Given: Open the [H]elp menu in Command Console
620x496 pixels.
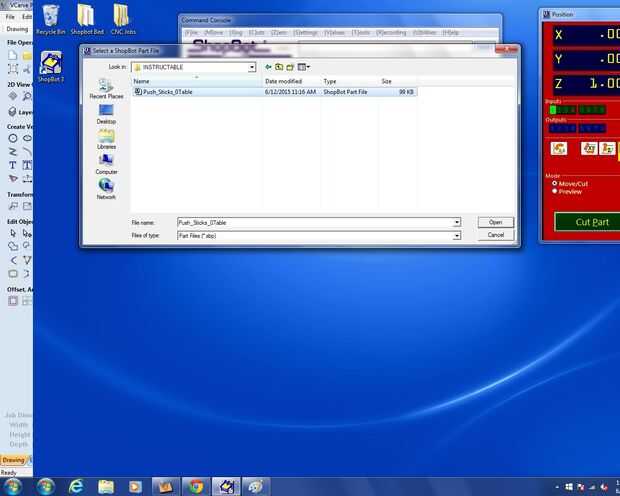Looking at the screenshot, I should tap(450, 33).
